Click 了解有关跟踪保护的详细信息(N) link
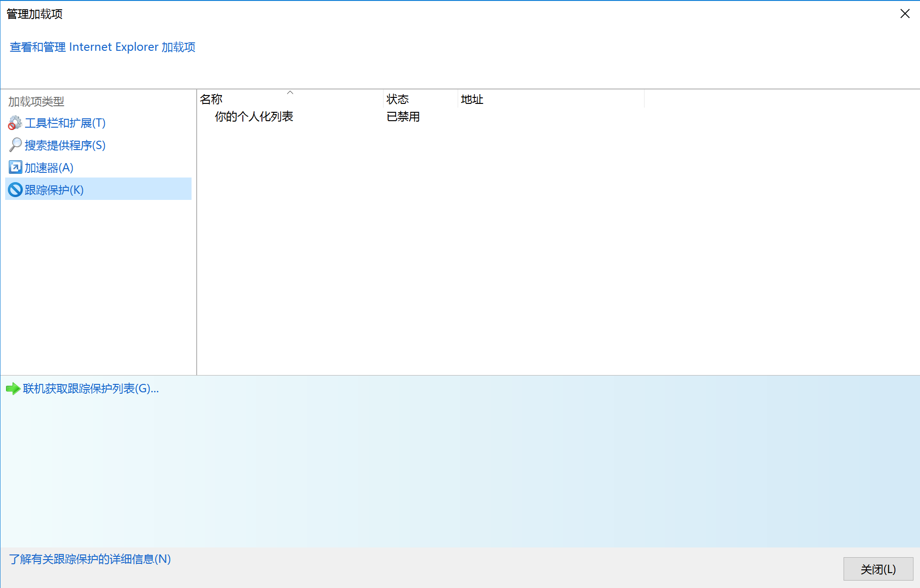This screenshot has height=588, width=920. [x=89, y=559]
